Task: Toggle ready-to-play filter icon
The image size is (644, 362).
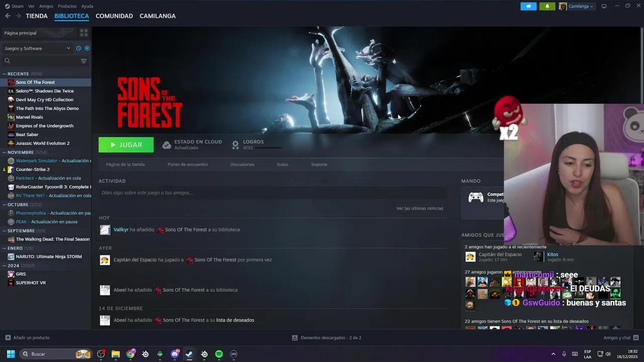Action: click(87, 48)
